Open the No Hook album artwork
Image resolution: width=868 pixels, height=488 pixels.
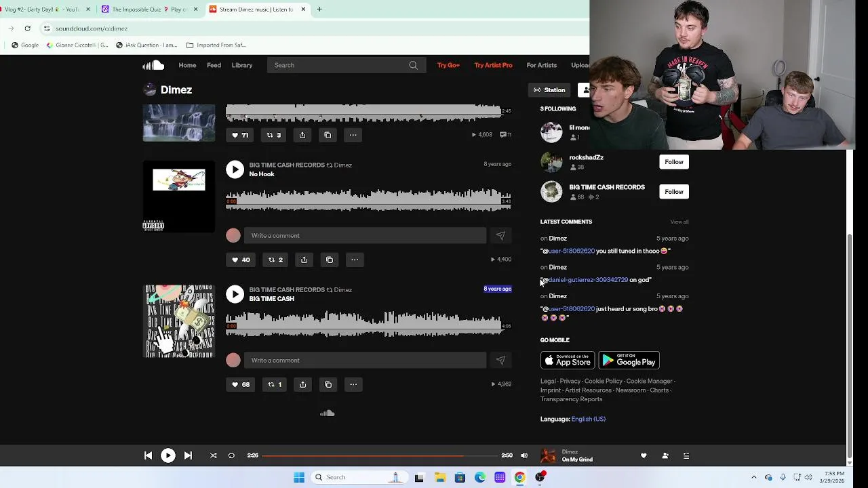click(x=179, y=197)
